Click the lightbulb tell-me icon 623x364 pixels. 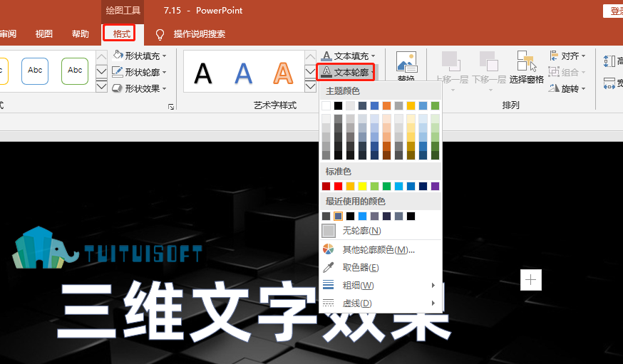[160, 34]
